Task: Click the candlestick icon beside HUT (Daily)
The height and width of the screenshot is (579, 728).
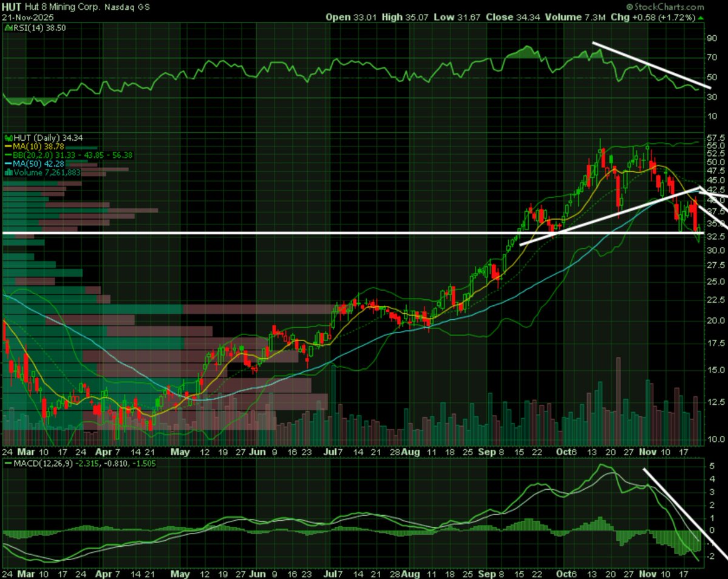Action: (x=9, y=138)
